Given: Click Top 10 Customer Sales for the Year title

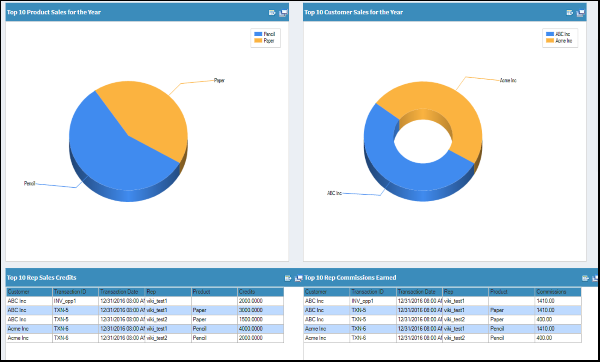Looking at the screenshot, I should (x=354, y=12).
